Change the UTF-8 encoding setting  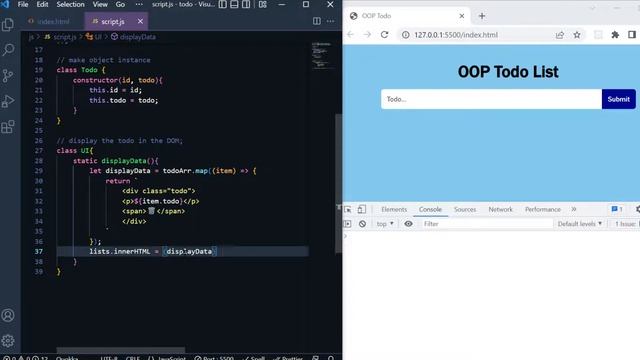point(109,358)
